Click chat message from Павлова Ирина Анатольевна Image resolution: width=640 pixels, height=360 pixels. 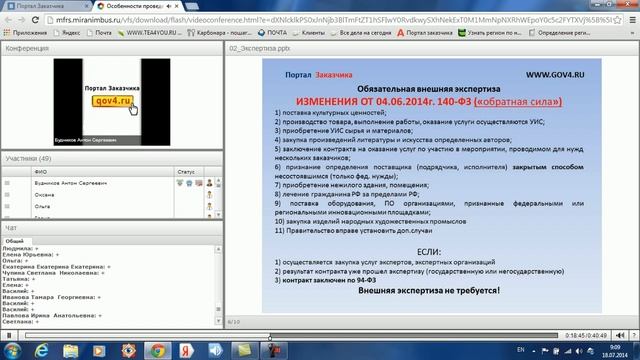[x=52, y=316]
